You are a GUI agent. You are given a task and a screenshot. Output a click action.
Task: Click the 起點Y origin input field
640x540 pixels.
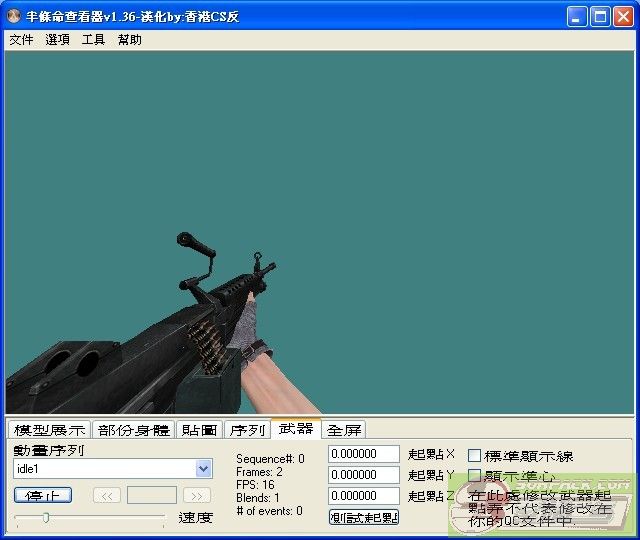pyautogui.click(x=364, y=475)
